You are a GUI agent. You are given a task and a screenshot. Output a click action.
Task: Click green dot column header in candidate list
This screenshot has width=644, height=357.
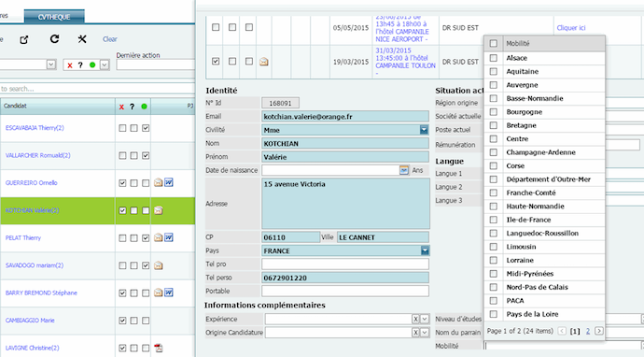click(x=144, y=107)
